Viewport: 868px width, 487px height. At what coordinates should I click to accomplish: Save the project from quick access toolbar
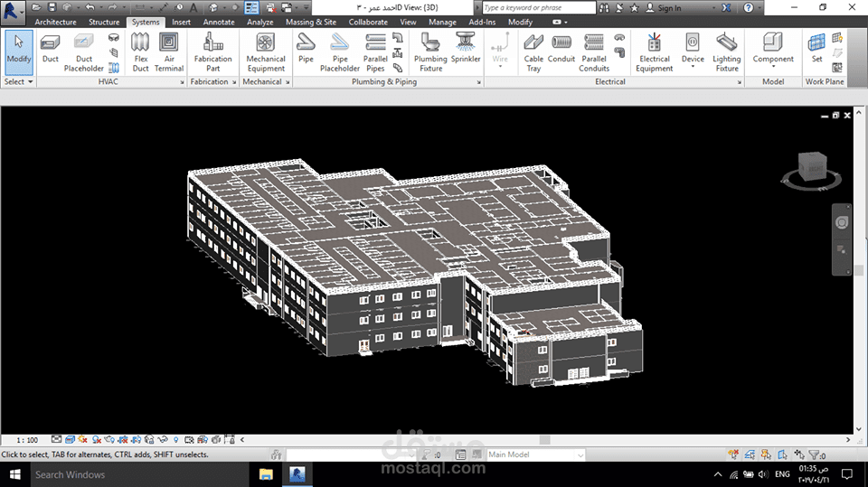[x=52, y=7]
